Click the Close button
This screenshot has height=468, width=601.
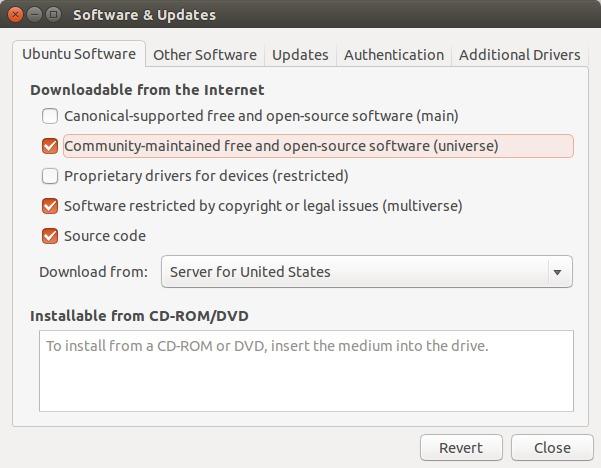point(552,448)
